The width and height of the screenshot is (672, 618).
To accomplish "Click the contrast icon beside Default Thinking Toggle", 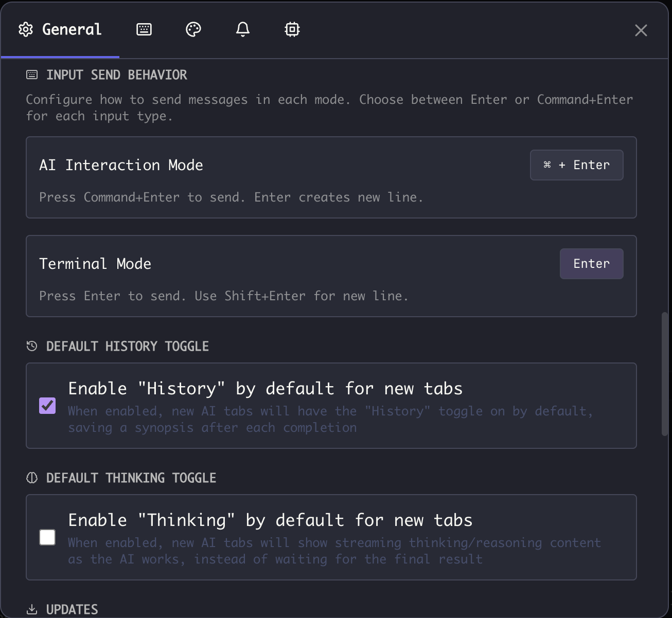I will click(31, 478).
